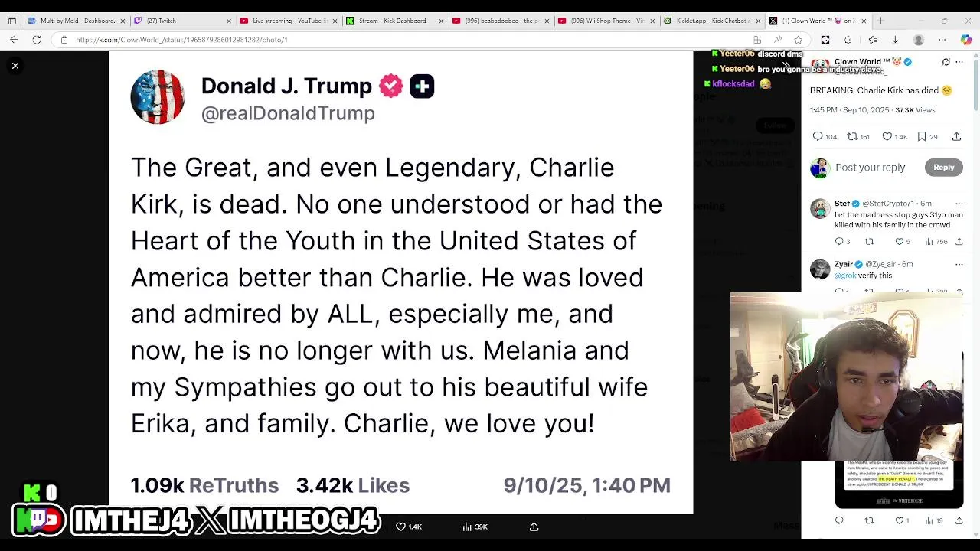Collapse the reply sidebar with double chevron
This screenshot has height=551, width=980.
tap(786, 66)
